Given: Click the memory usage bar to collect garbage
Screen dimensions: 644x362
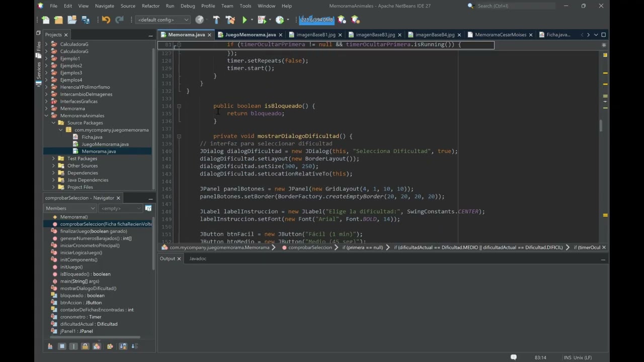Looking at the screenshot, I should [x=317, y=20].
